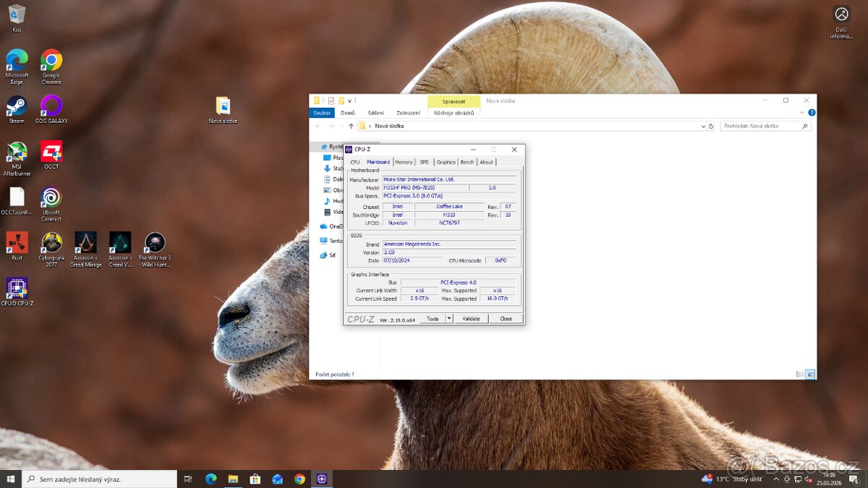The width and height of the screenshot is (868, 488).
Task: Click the Validate button in CPU-Z
Action: tap(470, 318)
